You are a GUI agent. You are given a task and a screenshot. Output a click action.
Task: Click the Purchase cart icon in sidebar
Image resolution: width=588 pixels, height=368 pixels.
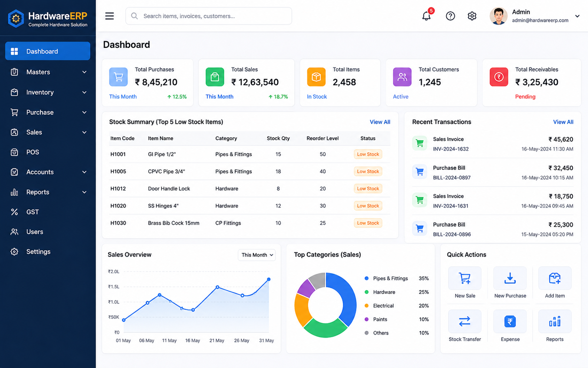(x=14, y=112)
